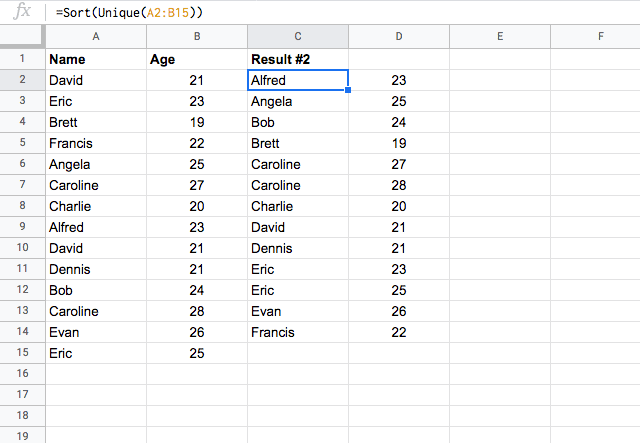Click cell C4 containing 'Bob'

pos(298,122)
